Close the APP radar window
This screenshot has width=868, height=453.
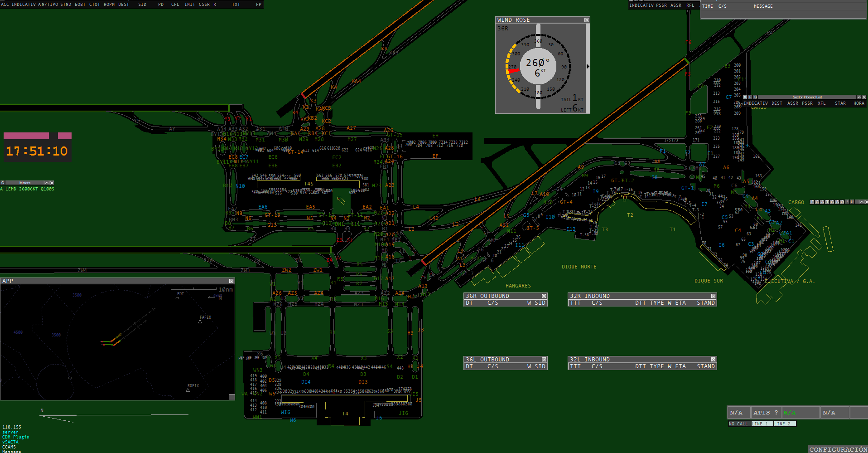tap(231, 281)
